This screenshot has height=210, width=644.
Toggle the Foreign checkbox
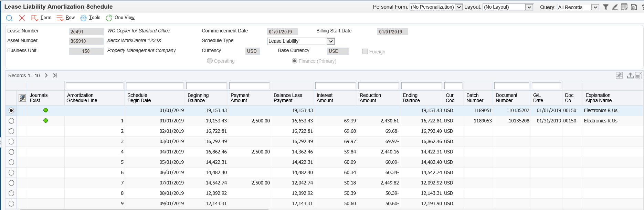click(x=365, y=51)
